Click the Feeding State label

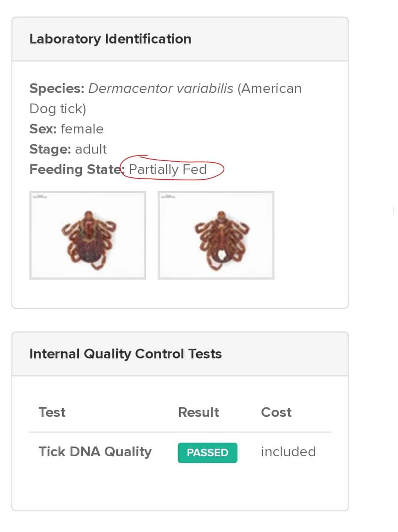74,169
